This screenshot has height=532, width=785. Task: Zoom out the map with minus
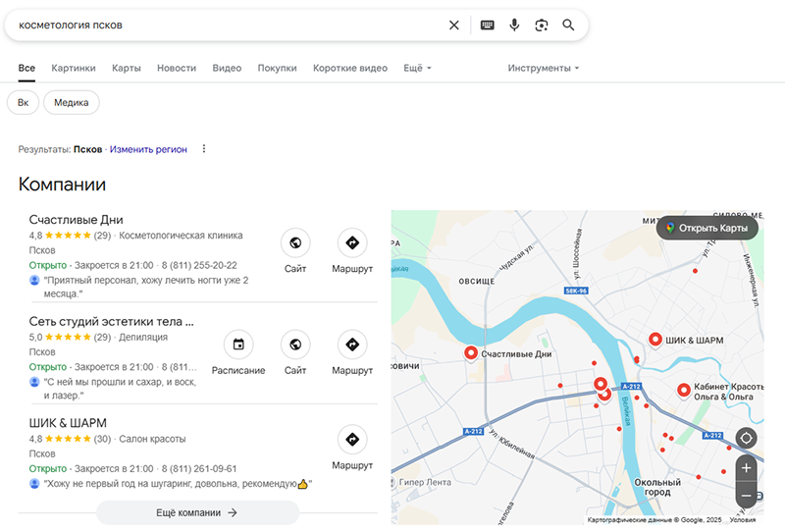[x=746, y=496]
